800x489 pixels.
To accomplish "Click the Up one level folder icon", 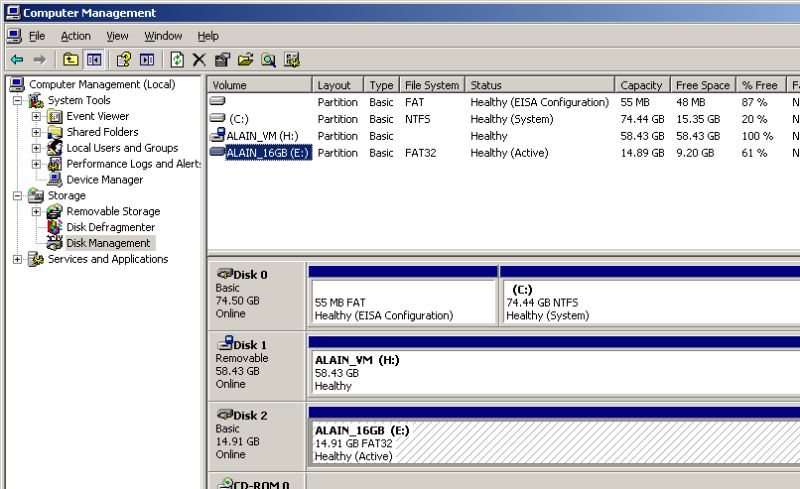I will click(70, 60).
